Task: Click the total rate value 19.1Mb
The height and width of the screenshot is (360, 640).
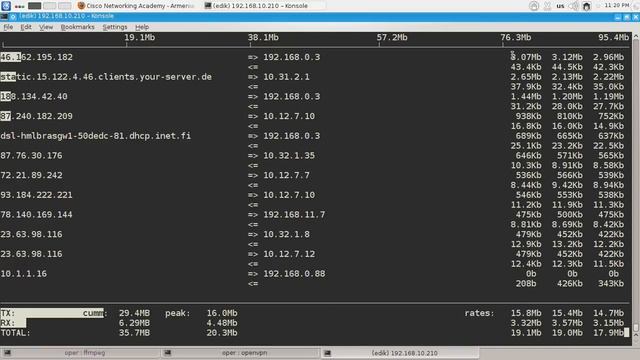Action: (x=526, y=333)
